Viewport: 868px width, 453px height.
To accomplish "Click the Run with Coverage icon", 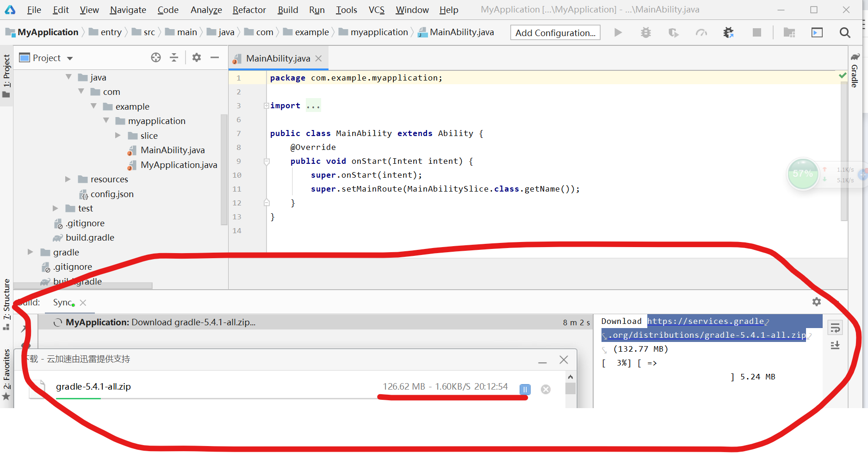I will [x=674, y=32].
